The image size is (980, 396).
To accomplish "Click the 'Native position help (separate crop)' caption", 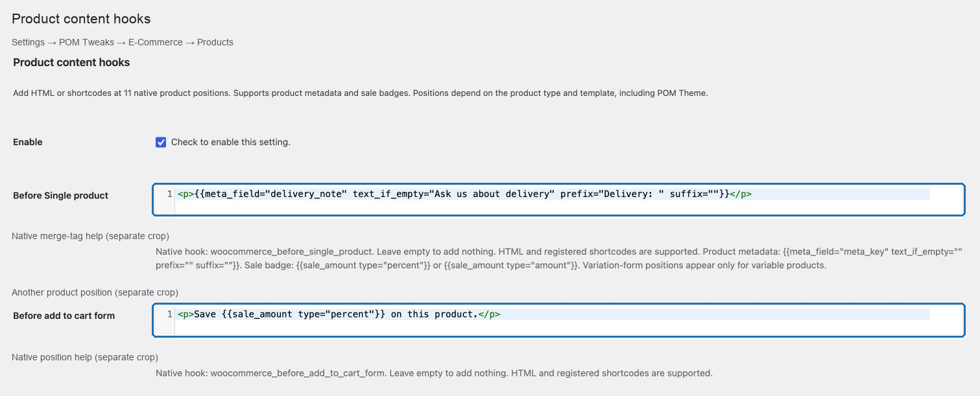I will (x=85, y=357).
